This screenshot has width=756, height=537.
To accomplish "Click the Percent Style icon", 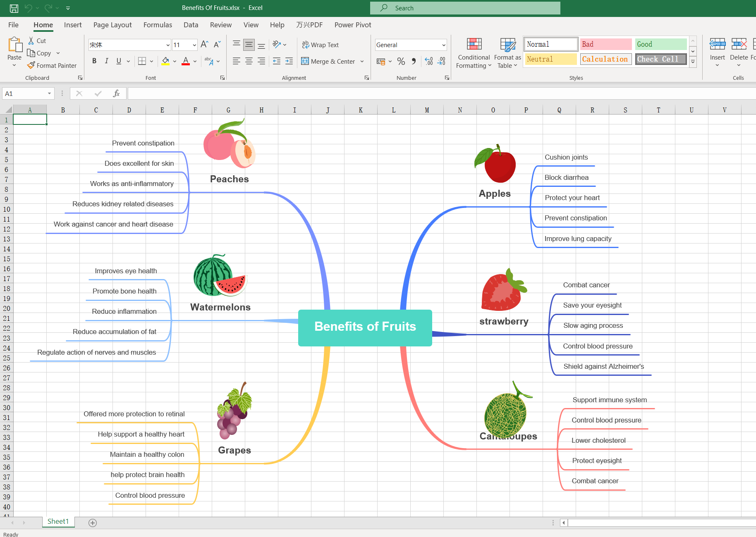I will [401, 62].
